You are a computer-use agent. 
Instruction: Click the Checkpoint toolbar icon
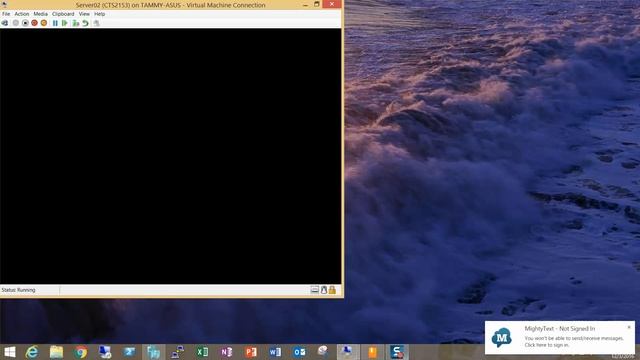[x=76, y=23]
